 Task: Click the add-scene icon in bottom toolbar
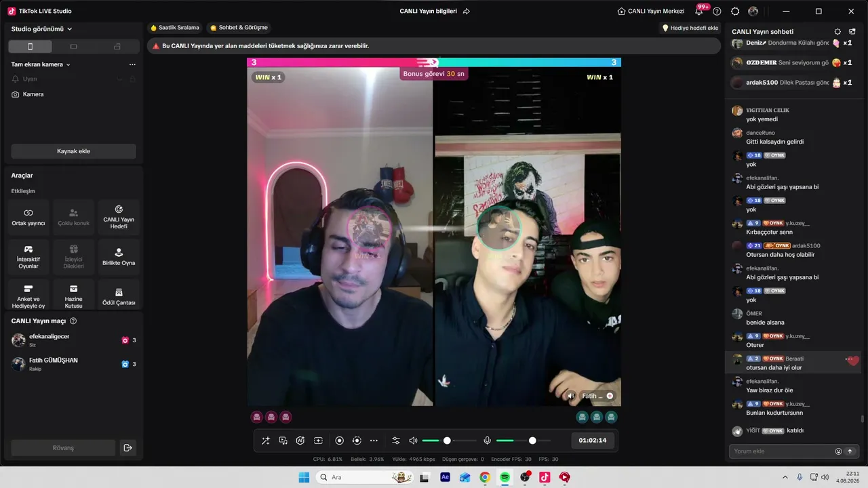(318, 441)
